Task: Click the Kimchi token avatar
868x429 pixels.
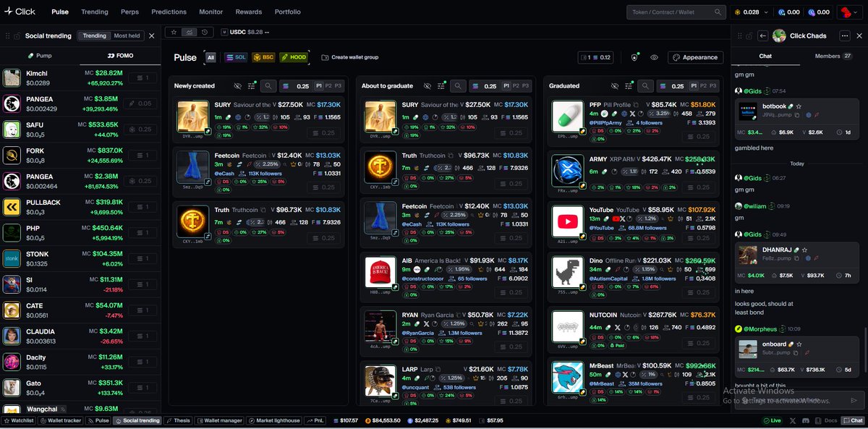Action: click(x=12, y=78)
